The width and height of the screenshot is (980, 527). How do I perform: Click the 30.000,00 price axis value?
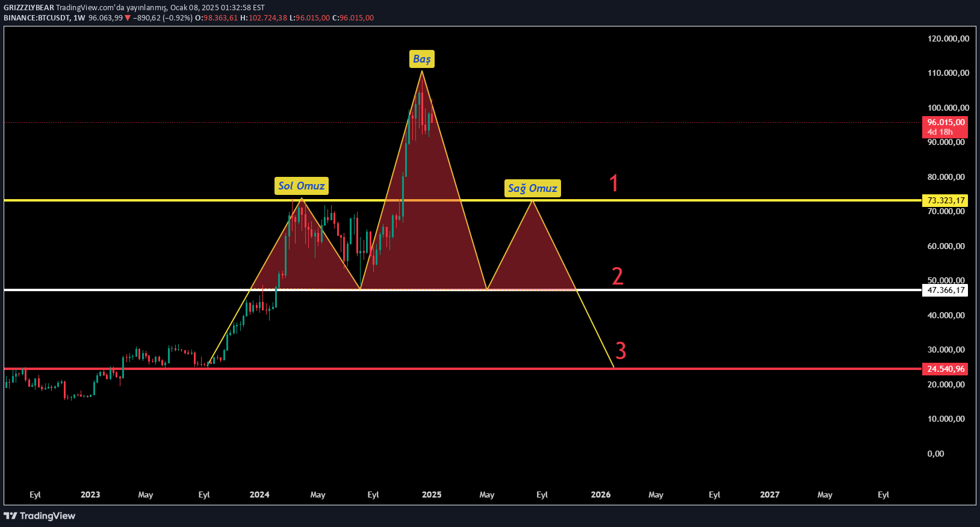pyautogui.click(x=946, y=350)
